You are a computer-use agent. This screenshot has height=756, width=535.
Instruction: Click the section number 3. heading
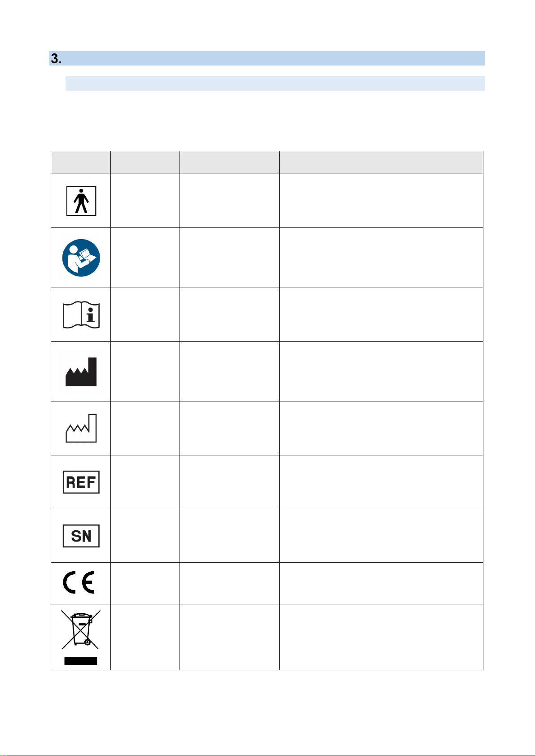56,58
